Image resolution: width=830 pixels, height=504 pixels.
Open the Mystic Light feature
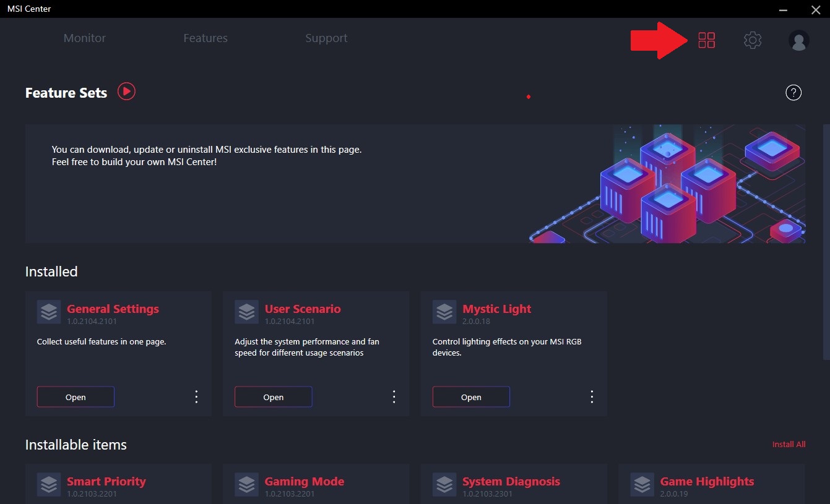(471, 397)
